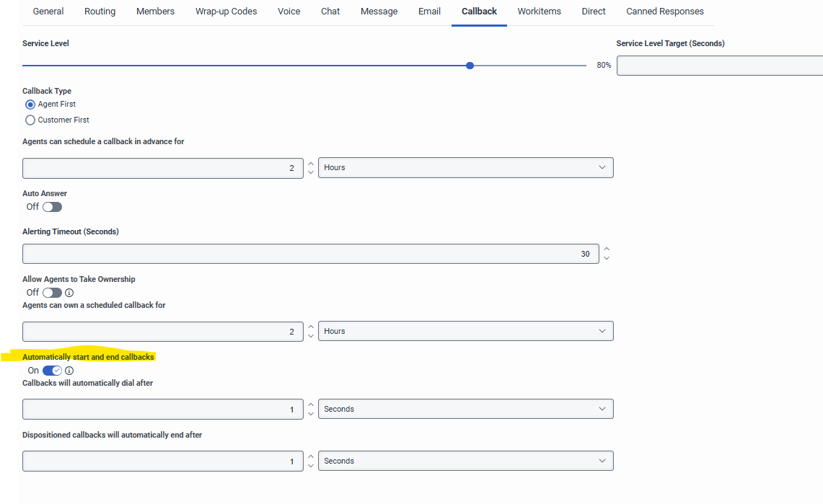Click the Service Level slider handle
The width and height of the screenshot is (823, 504).
coord(470,66)
